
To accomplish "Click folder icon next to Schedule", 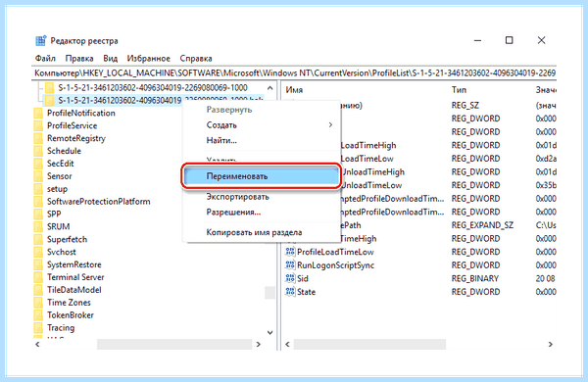I will (x=38, y=151).
